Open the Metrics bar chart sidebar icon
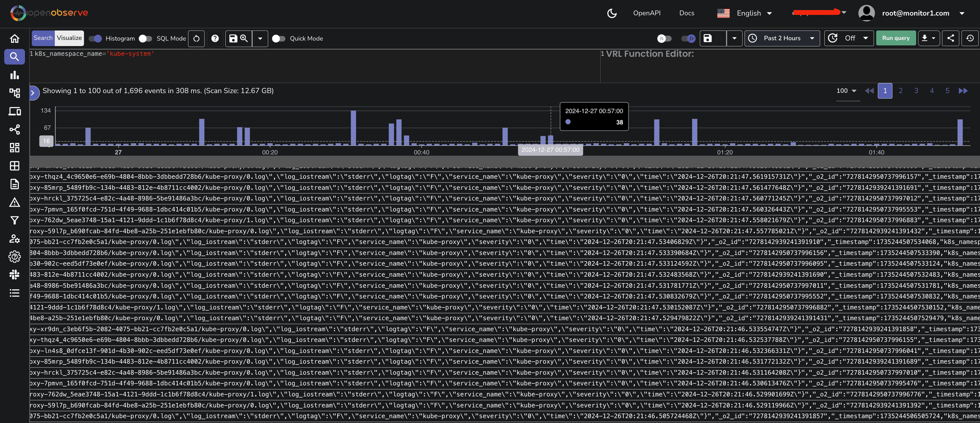 [15, 75]
